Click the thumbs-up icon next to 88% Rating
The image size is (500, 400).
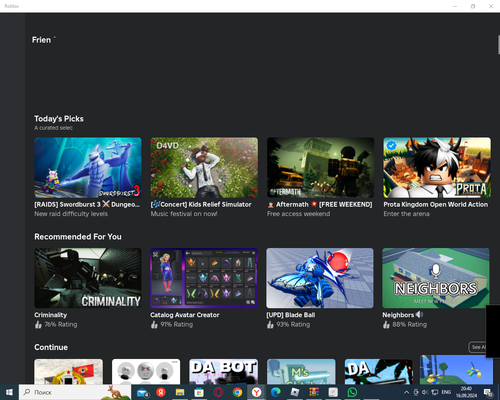386,324
